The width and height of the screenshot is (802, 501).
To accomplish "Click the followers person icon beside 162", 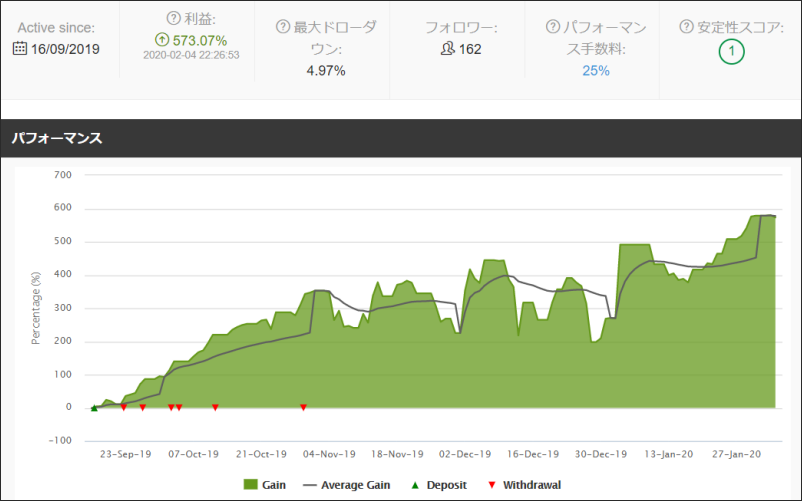I will [447, 48].
